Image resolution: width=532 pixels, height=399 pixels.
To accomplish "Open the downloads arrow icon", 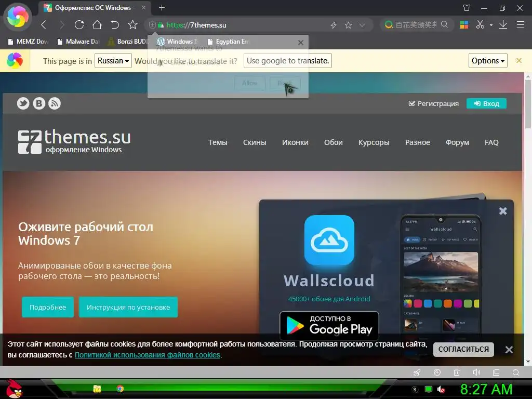I will pyautogui.click(x=503, y=25).
